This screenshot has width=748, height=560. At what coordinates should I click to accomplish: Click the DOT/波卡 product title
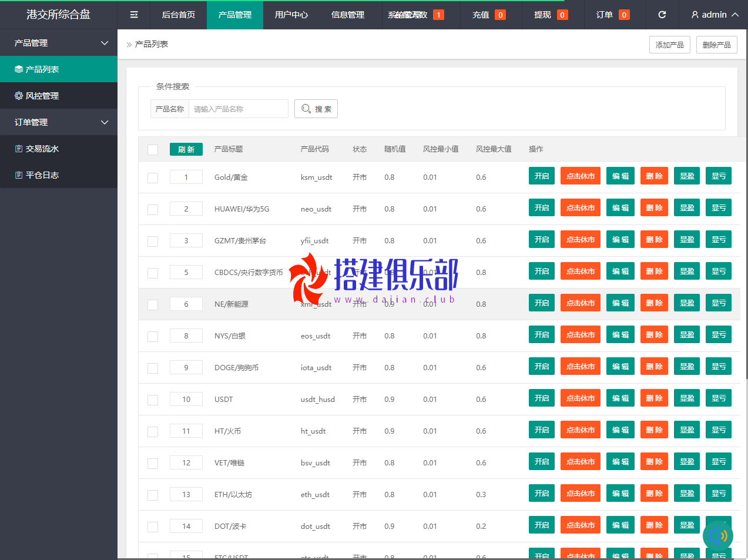click(230, 526)
